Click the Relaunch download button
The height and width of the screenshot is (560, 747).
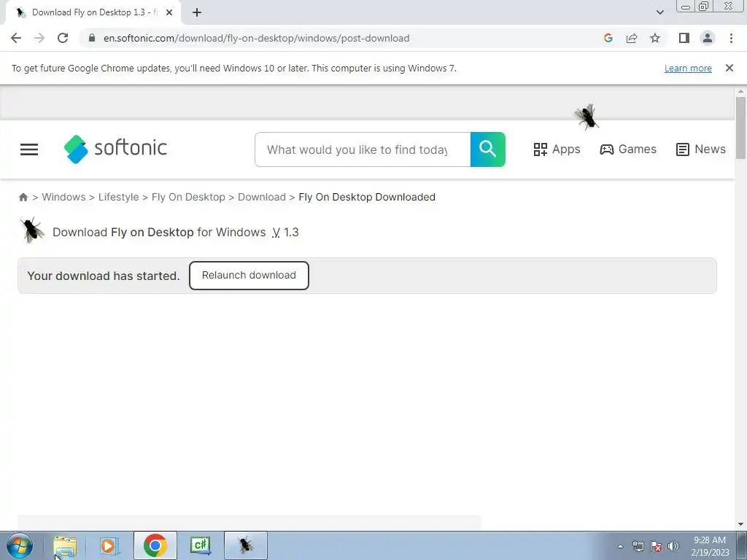pyautogui.click(x=249, y=275)
